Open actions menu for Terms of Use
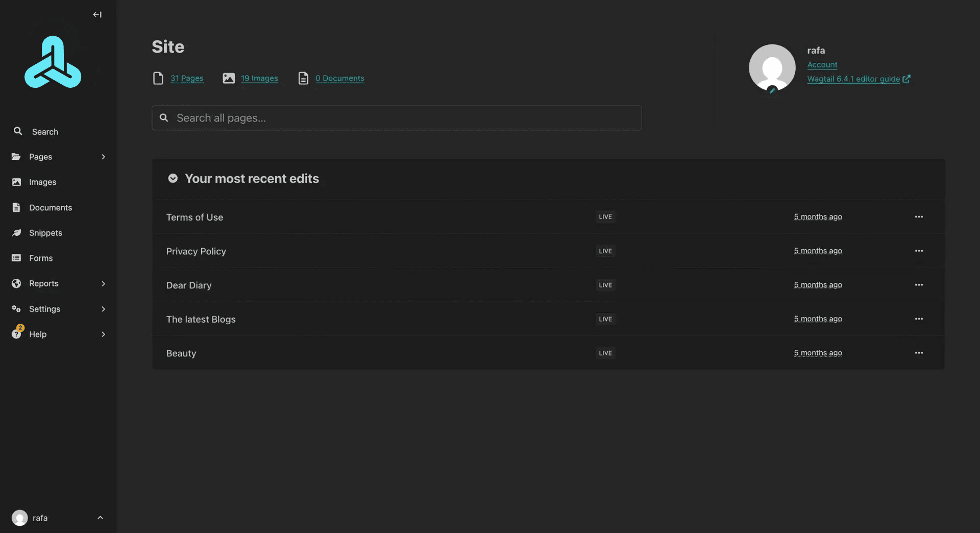Viewport: 980px width, 533px height. click(919, 217)
